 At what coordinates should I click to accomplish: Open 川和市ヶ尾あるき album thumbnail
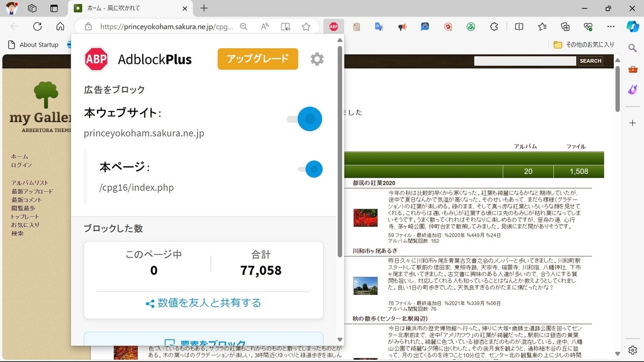point(365,285)
